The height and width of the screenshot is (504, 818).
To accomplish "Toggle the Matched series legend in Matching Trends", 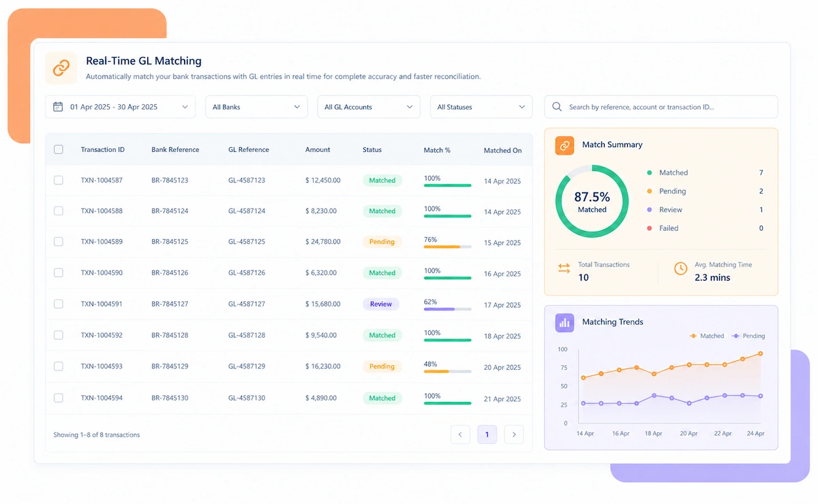I will (x=707, y=336).
